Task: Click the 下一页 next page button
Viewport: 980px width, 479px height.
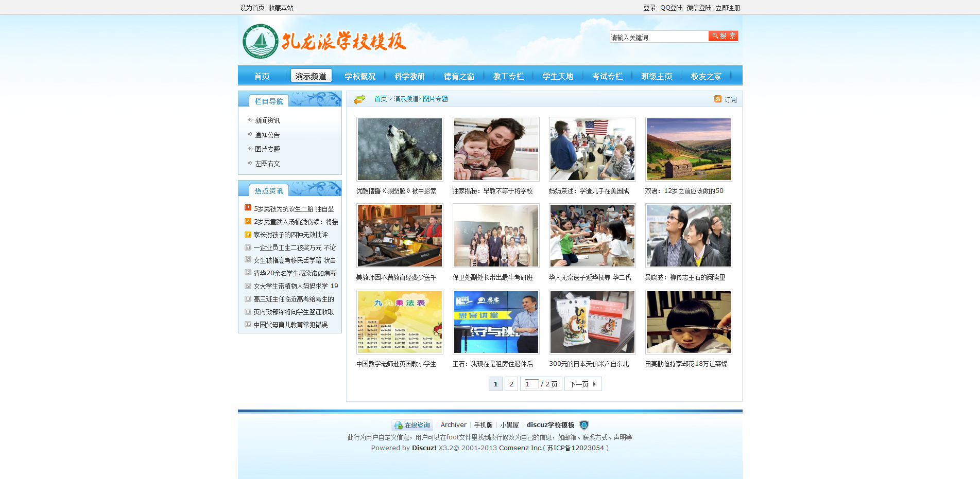Action: tap(582, 384)
